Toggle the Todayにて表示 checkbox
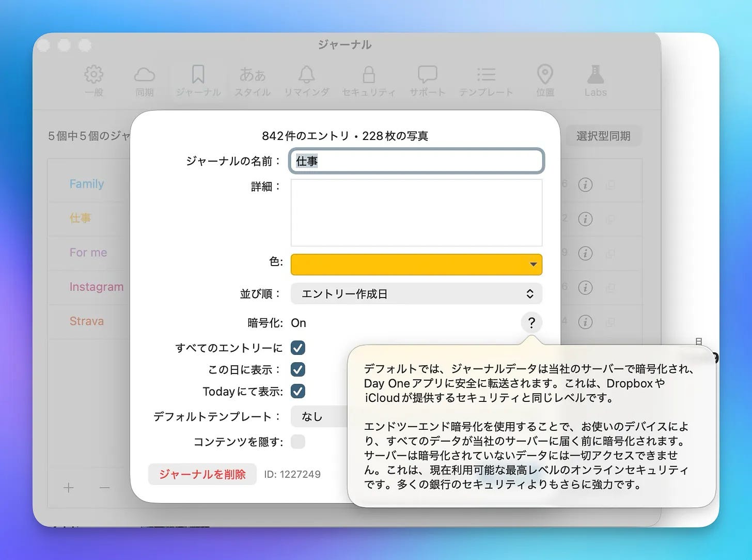Screen dimensions: 752x560 298,391
